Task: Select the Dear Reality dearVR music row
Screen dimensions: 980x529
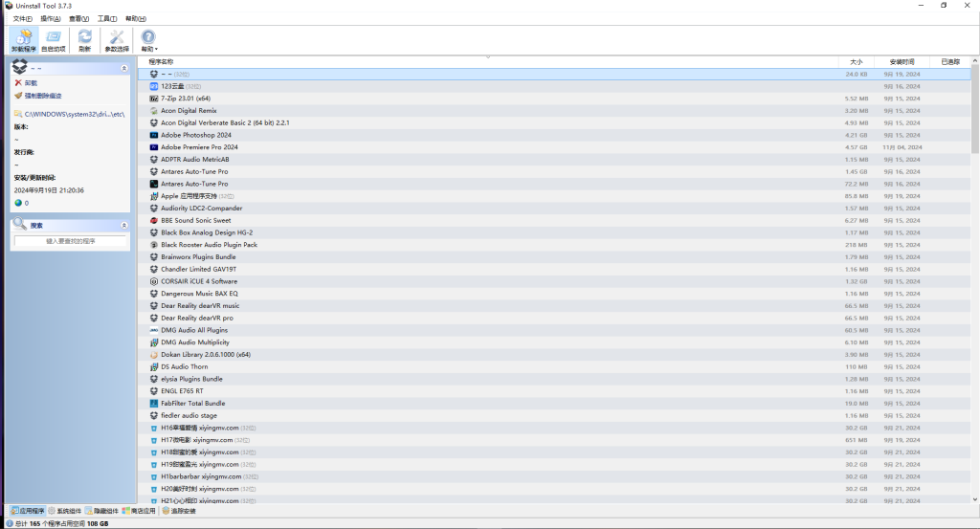Action: 554,306
